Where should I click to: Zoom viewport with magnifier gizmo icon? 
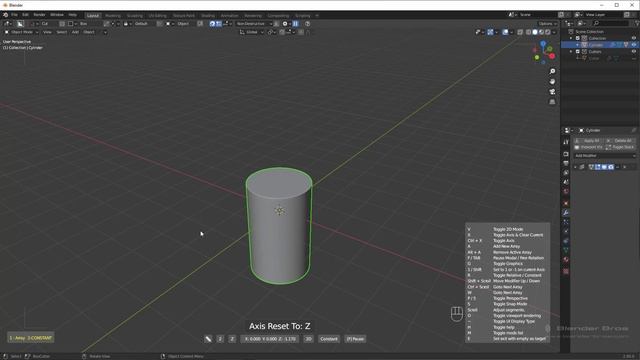[552, 71]
